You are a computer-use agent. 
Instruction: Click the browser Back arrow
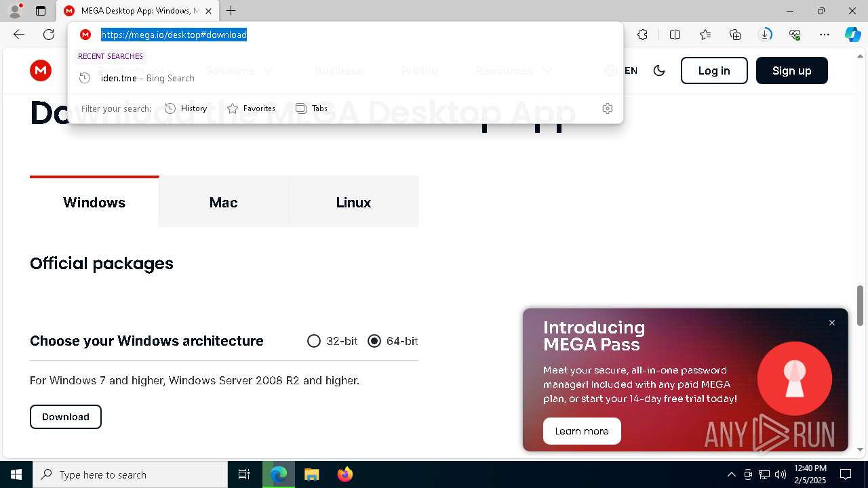(19, 35)
